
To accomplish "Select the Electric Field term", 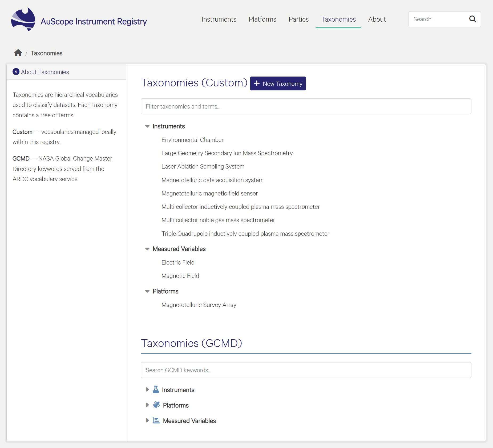I will pyautogui.click(x=178, y=263).
